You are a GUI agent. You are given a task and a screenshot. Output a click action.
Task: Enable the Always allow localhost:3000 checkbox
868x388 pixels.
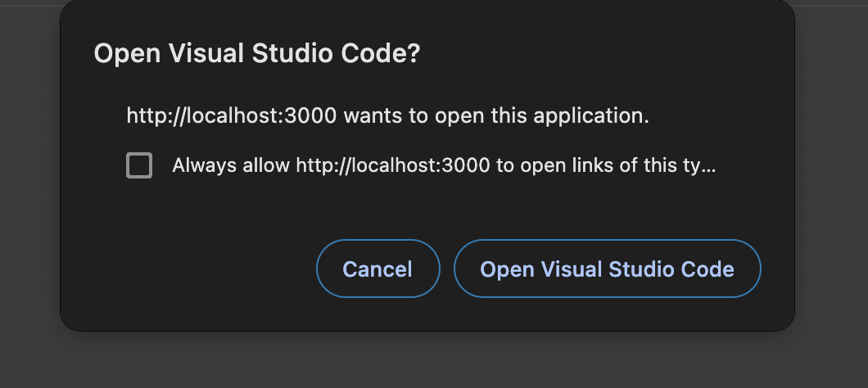point(139,165)
